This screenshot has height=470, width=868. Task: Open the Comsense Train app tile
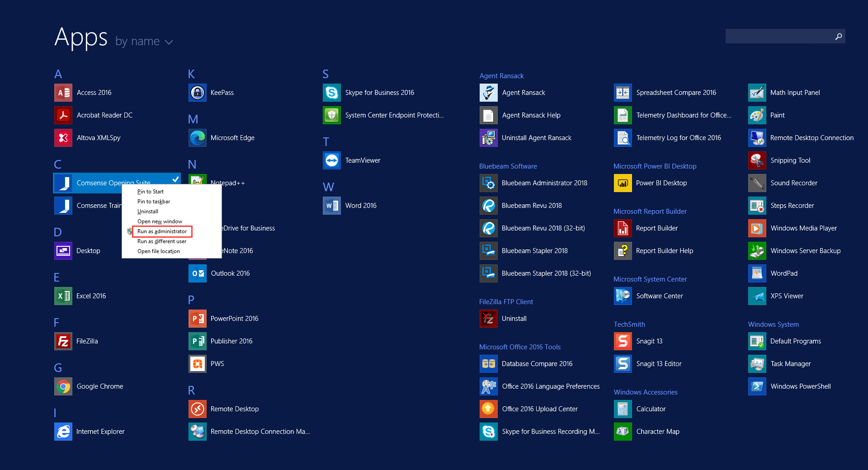point(88,206)
